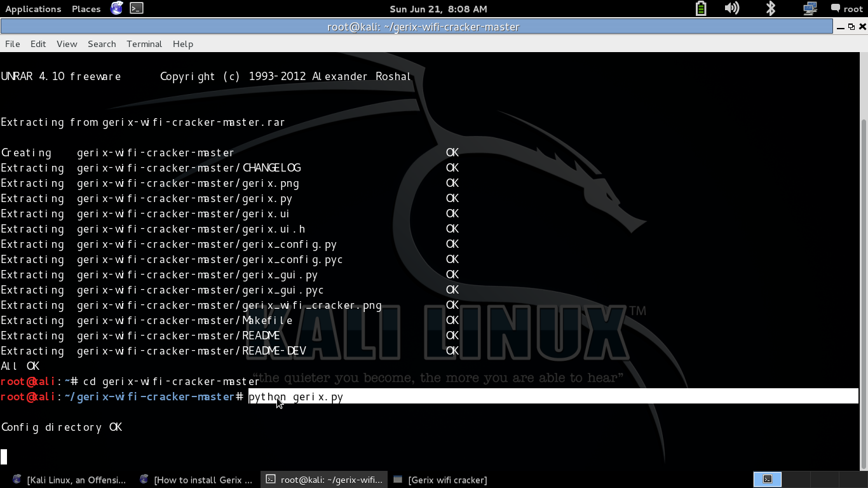The width and height of the screenshot is (868, 488).
Task: Minimize the terminal window
Action: coord(841,27)
